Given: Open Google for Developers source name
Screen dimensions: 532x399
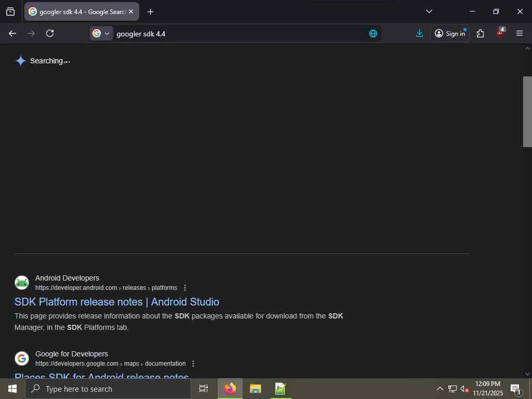Looking at the screenshot, I should tap(72, 354).
